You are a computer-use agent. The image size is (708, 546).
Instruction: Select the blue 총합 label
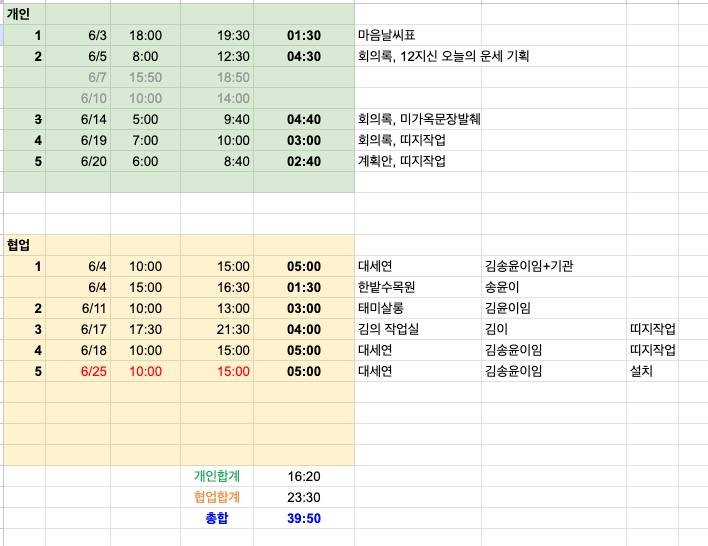[217, 518]
